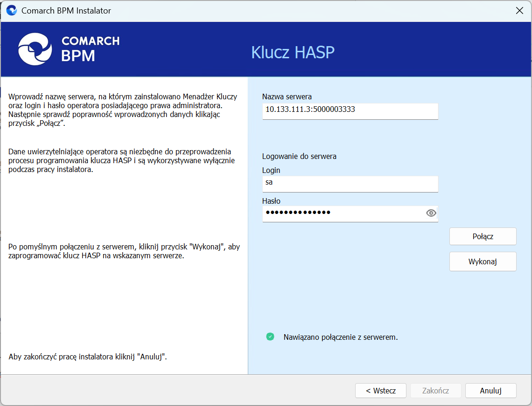Viewport: 532px width, 406px height.
Task: Close the Comarch BPM Instalator window
Action: coord(519,11)
